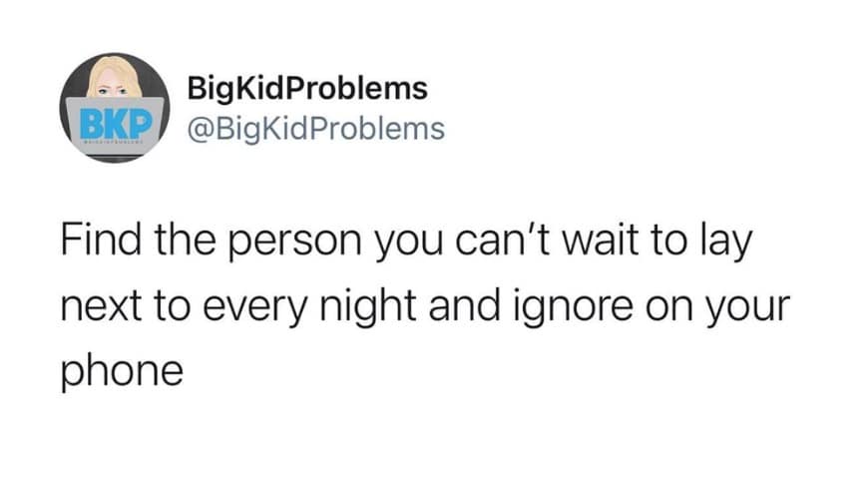Click the word "the" in the tweet

point(185,240)
